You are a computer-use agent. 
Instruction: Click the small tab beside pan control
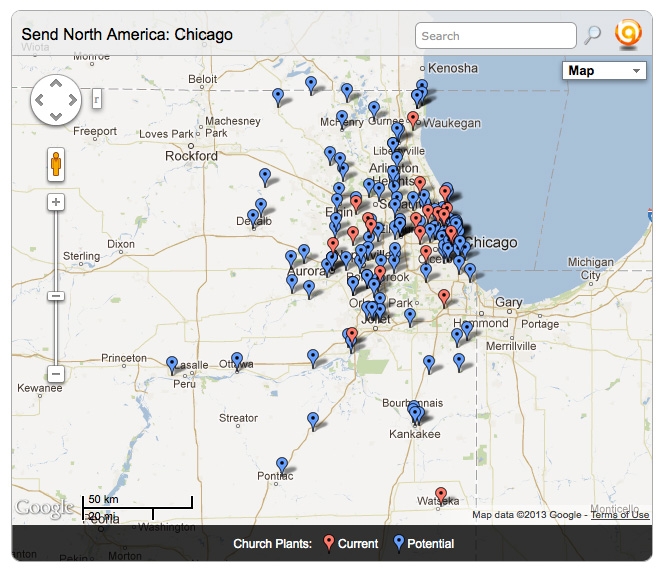[x=97, y=99]
